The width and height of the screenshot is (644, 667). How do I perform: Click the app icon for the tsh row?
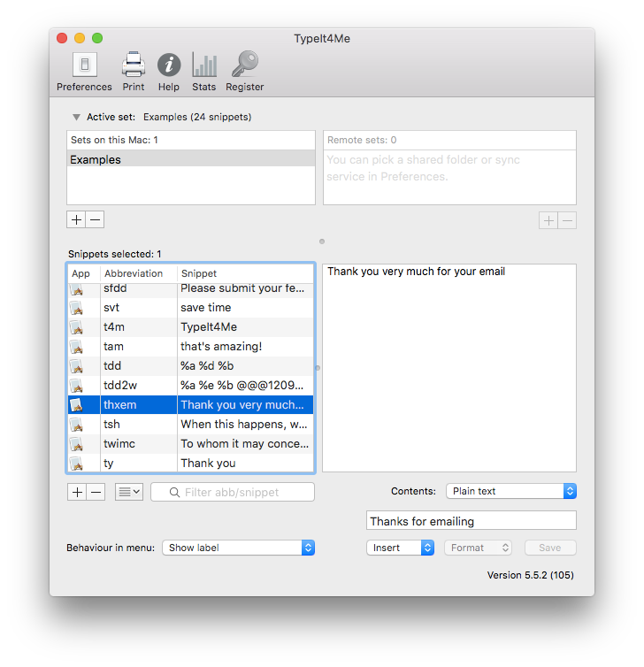pyautogui.click(x=77, y=425)
